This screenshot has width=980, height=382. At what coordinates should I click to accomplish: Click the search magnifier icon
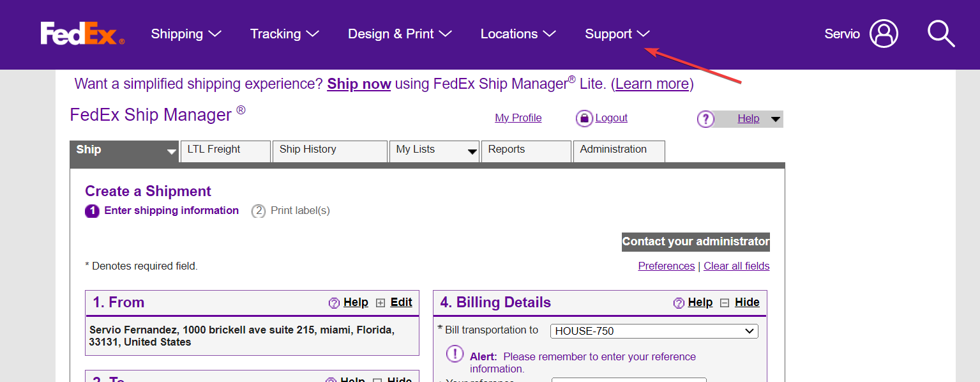tap(940, 34)
